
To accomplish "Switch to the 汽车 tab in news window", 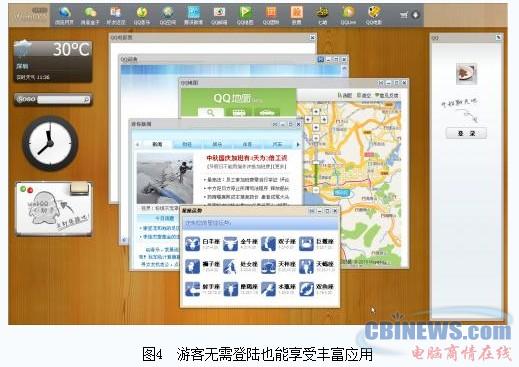I will (277, 144).
